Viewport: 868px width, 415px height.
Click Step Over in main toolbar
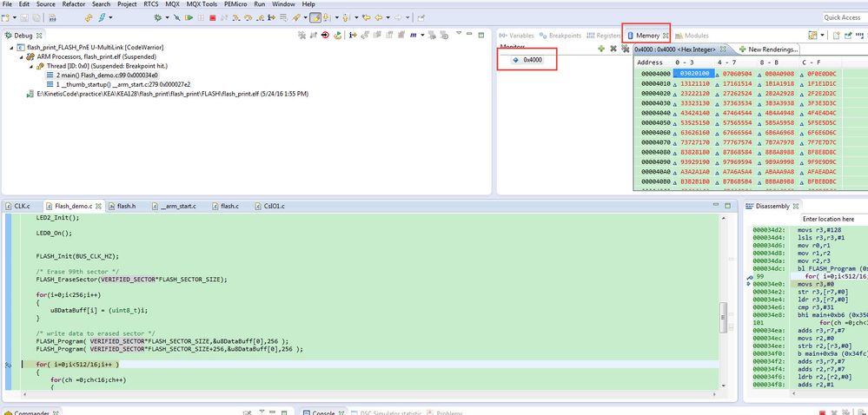248,17
